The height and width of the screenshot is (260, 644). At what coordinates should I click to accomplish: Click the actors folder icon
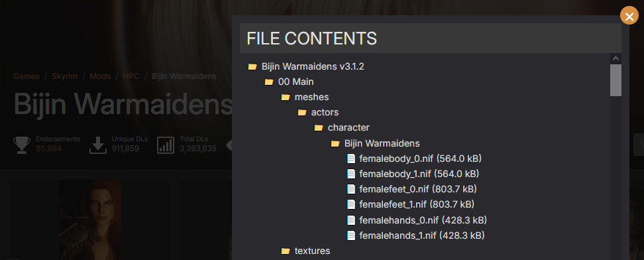302,112
